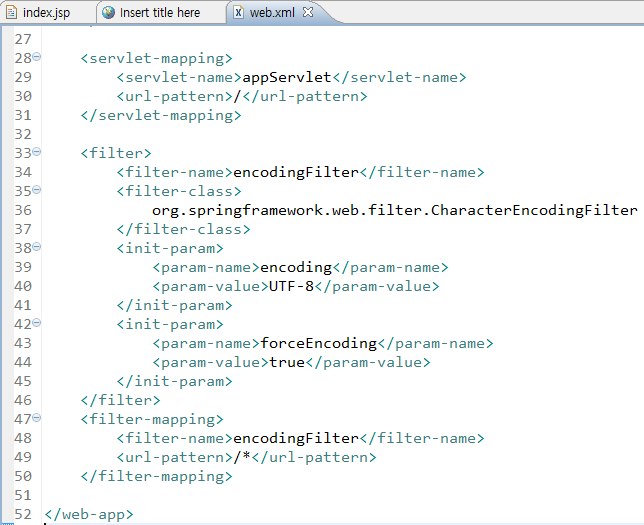The height and width of the screenshot is (525, 644).
Task: Click the UTF-8 param value
Action: (x=291, y=286)
